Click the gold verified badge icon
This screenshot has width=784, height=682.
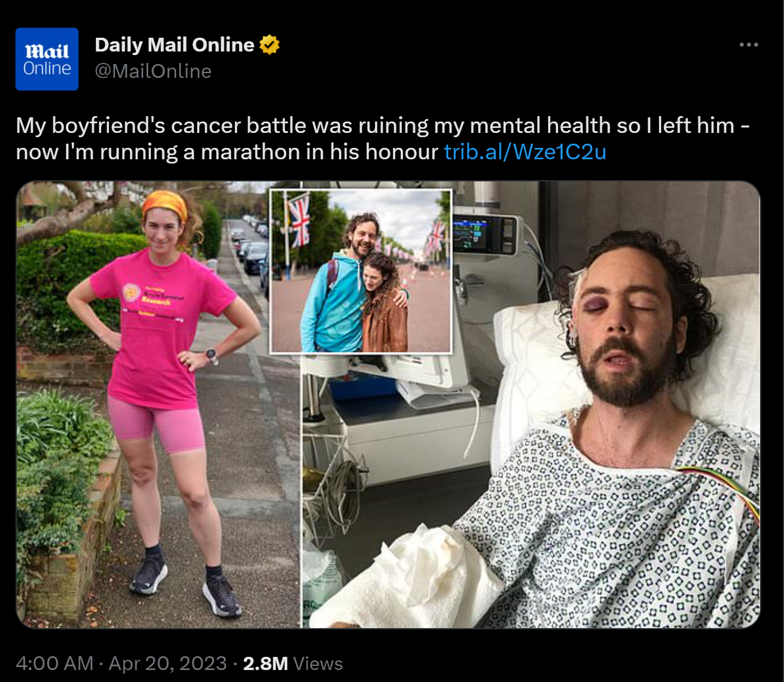click(x=270, y=45)
